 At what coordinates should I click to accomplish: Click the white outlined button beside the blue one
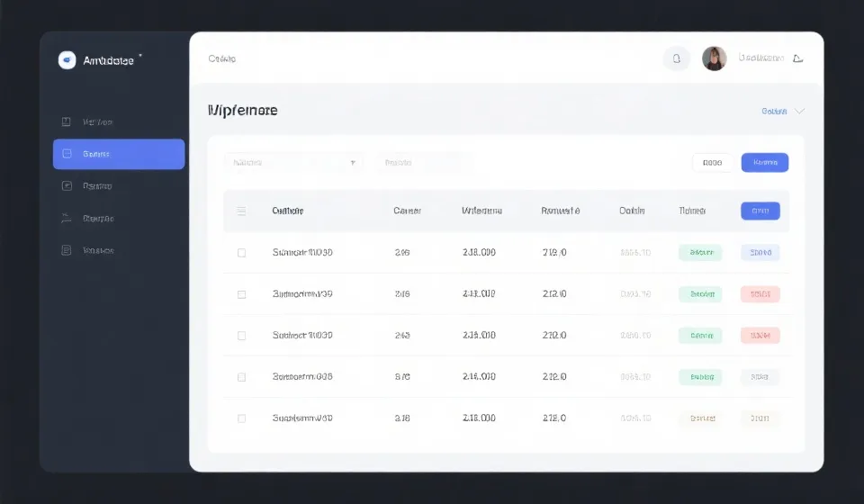click(x=712, y=163)
